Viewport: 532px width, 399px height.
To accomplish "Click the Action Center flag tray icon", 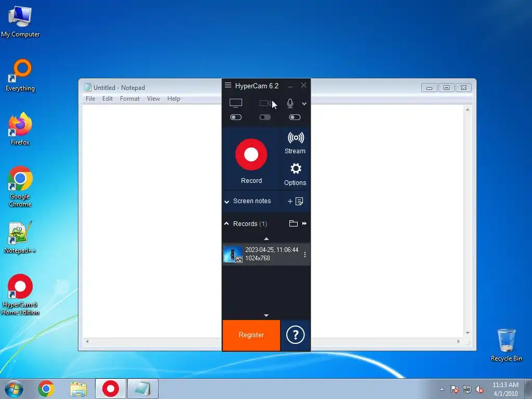I will pos(455,389).
